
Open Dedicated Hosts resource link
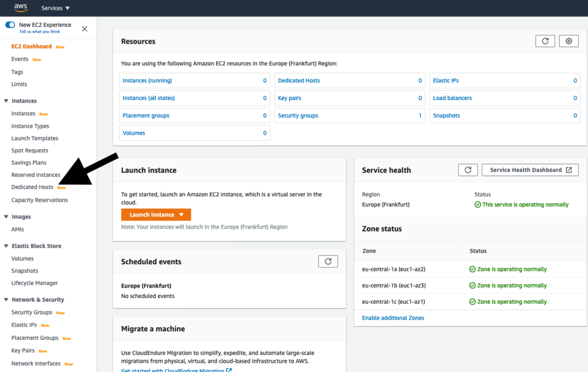click(299, 80)
